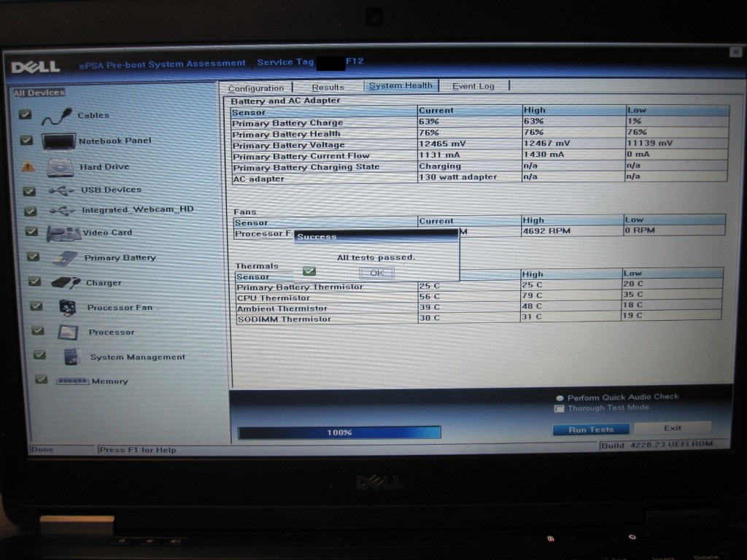747x560 pixels.
Task: Click the Primary Battery Charge row label
Action: (287, 123)
